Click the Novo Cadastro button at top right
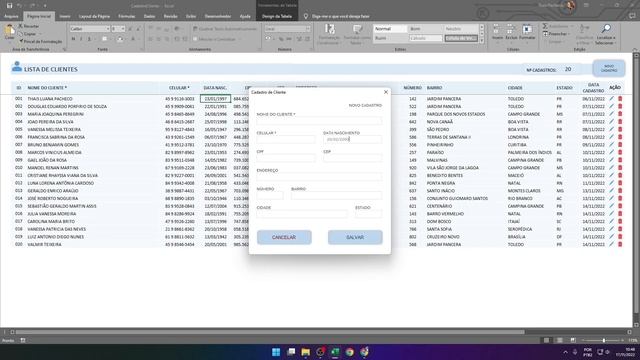Screen dimensions: 640x360 click(x=609, y=68)
